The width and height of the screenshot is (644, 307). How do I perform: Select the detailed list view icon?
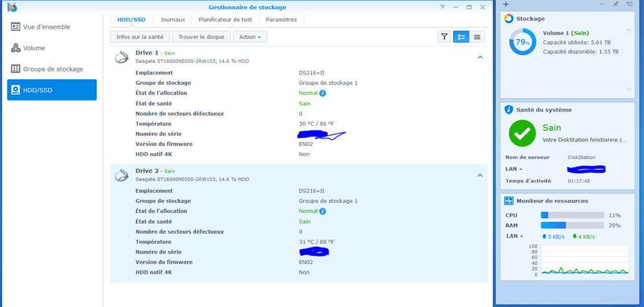pos(461,37)
